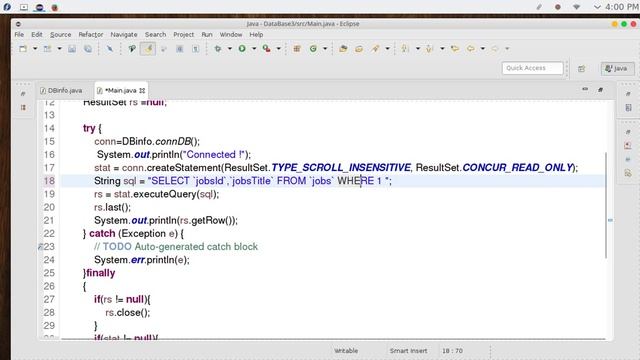Open the Project menu
This screenshot has width=640, height=360.
[x=183, y=35]
